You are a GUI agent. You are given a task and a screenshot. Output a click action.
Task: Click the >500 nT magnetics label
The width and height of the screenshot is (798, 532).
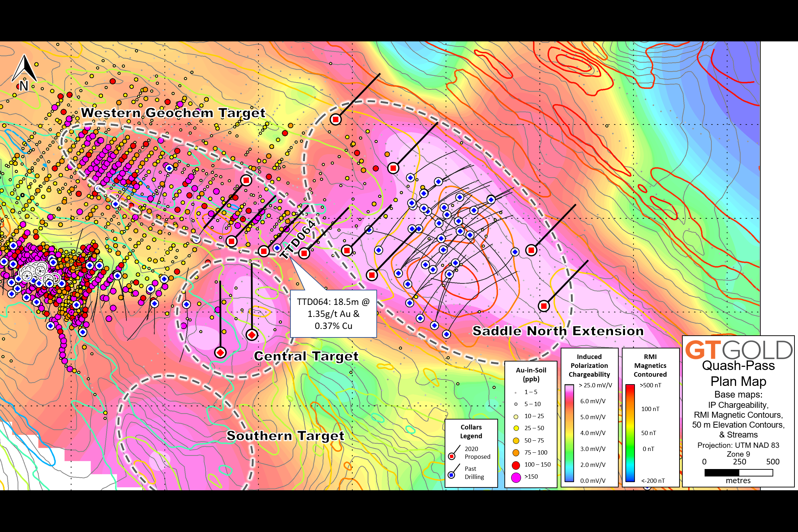[x=650, y=385]
